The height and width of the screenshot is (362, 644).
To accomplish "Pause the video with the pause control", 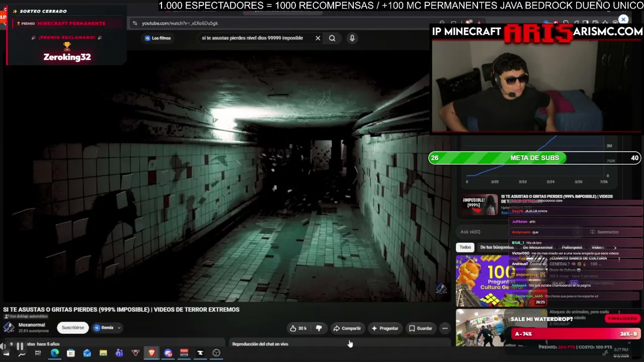I will pyautogui.click(x=20, y=346).
